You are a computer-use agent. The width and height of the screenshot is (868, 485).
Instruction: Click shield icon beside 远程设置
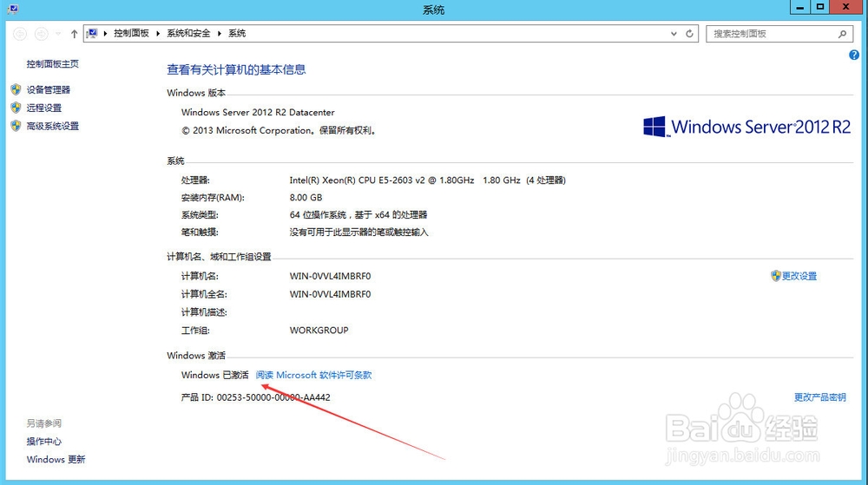[x=16, y=108]
